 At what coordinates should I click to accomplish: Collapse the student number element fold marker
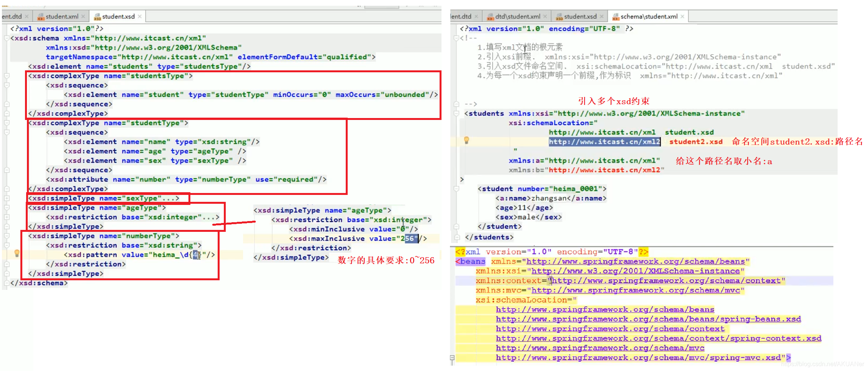click(x=456, y=189)
